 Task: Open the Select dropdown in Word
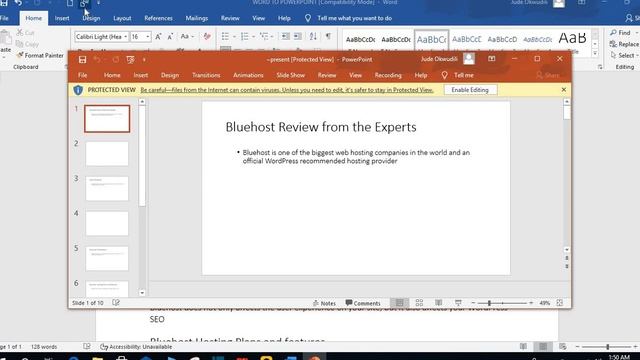tap(625, 55)
